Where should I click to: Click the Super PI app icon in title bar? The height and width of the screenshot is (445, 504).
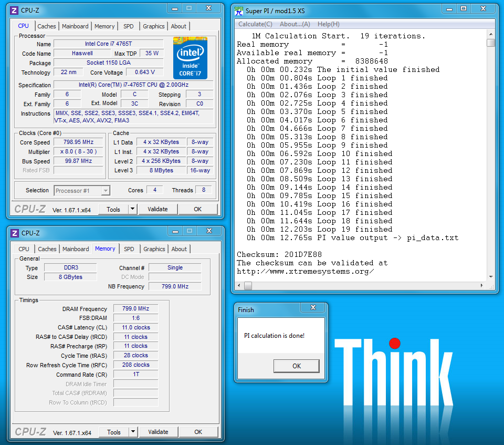[x=239, y=11]
